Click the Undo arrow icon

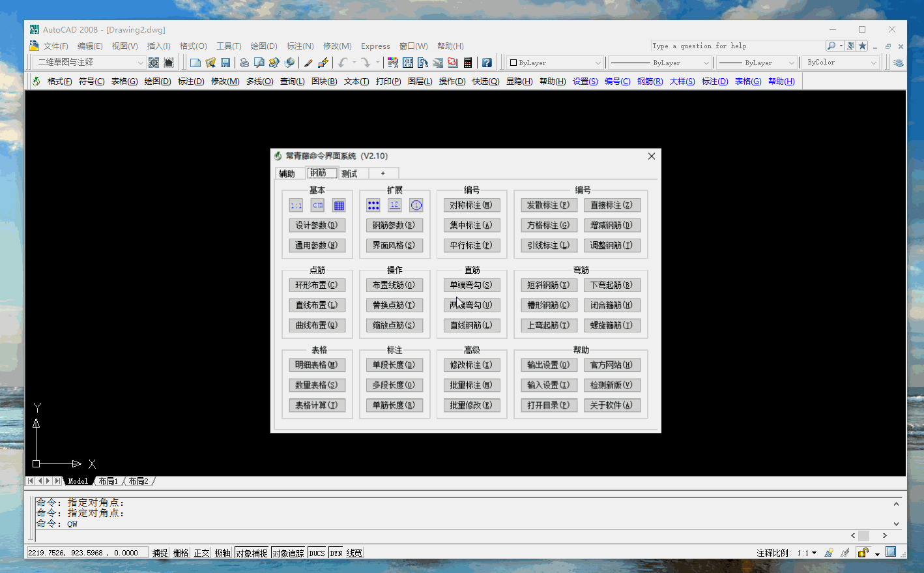tap(343, 63)
